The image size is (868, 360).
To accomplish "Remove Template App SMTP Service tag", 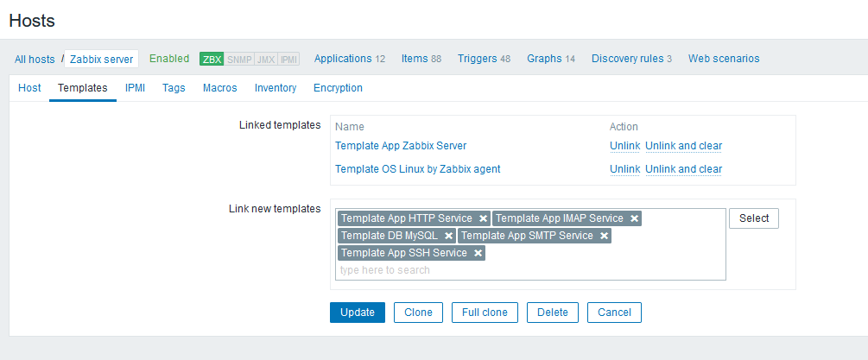I will [x=604, y=236].
